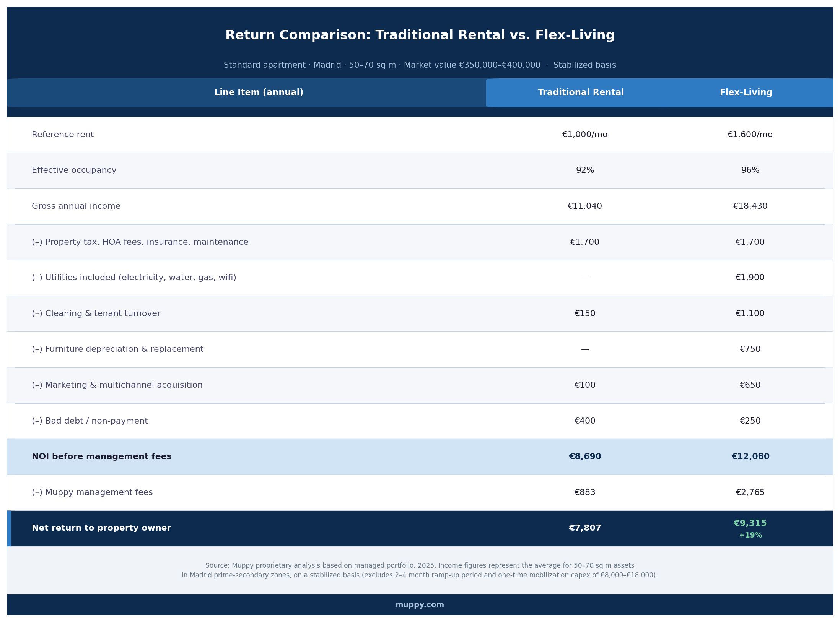
Task: Open the 'muppy.com' footer link
Action: click(420, 605)
